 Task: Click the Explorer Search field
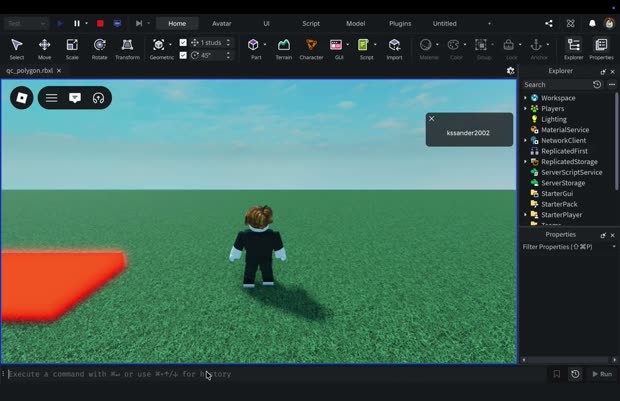[x=556, y=85]
